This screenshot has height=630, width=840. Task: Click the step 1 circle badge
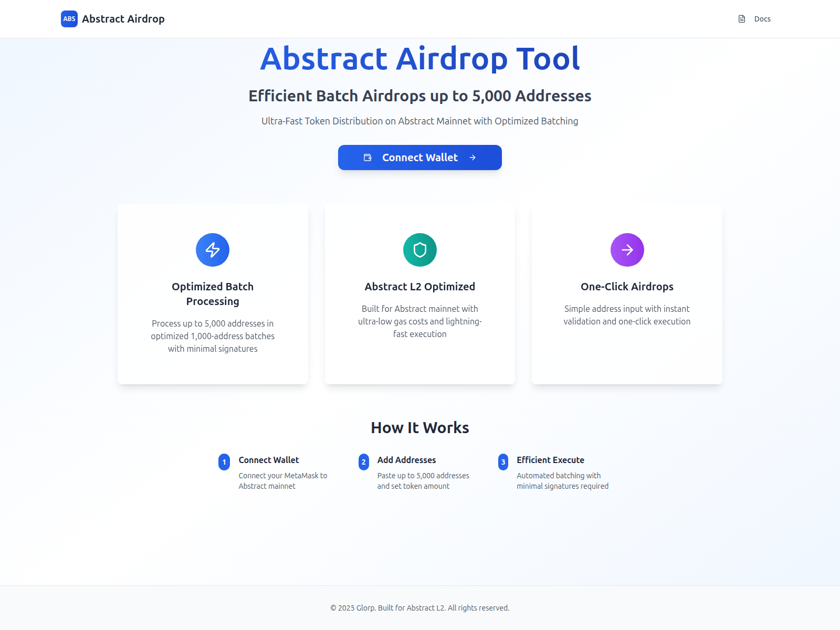[224, 463]
